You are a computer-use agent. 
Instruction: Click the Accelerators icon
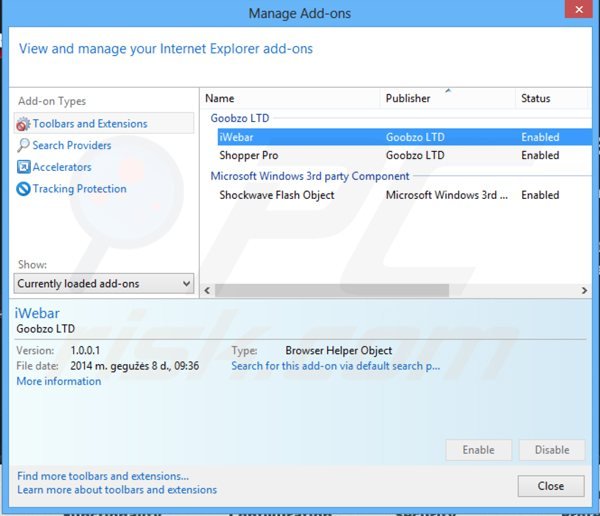pos(24,168)
